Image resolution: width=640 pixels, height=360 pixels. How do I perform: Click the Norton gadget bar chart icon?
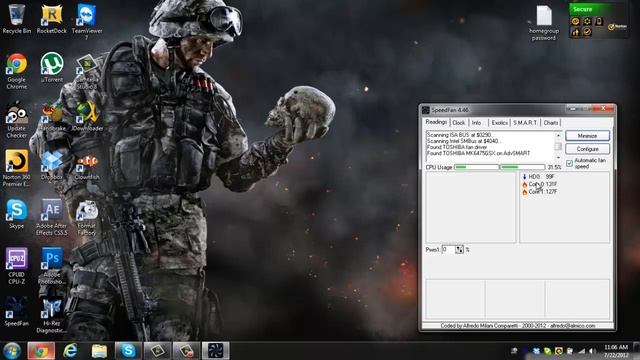(575, 32)
